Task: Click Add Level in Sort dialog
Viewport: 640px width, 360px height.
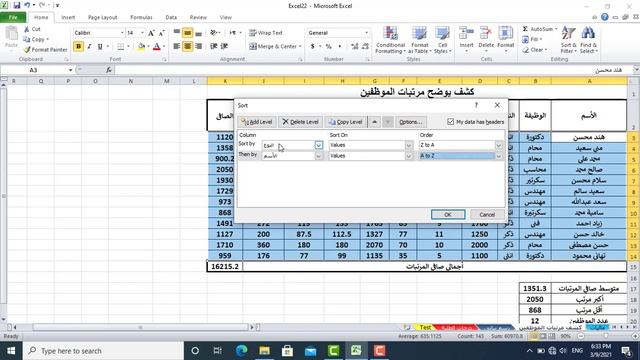Action: coord(257,122)
